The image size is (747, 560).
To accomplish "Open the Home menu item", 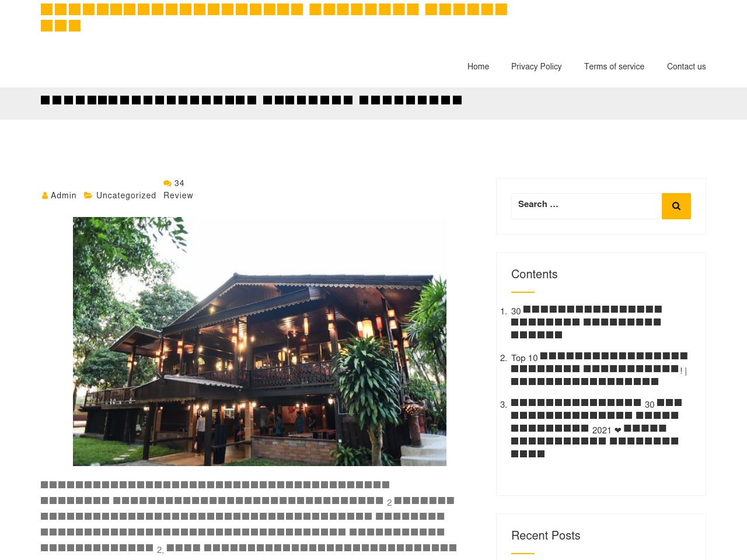I will (478, 66).
